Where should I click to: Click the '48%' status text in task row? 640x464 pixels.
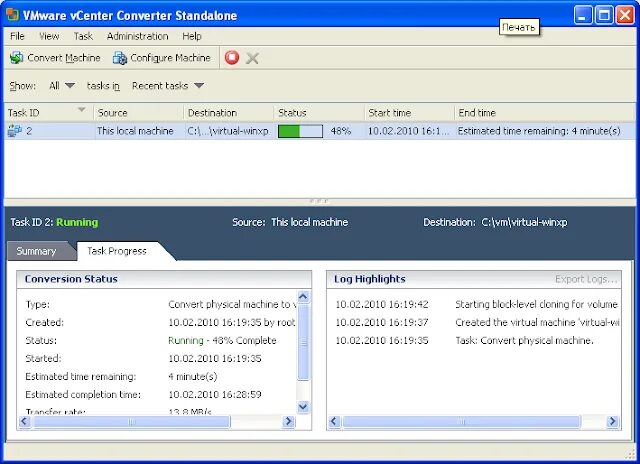click(x=341, y=131)
